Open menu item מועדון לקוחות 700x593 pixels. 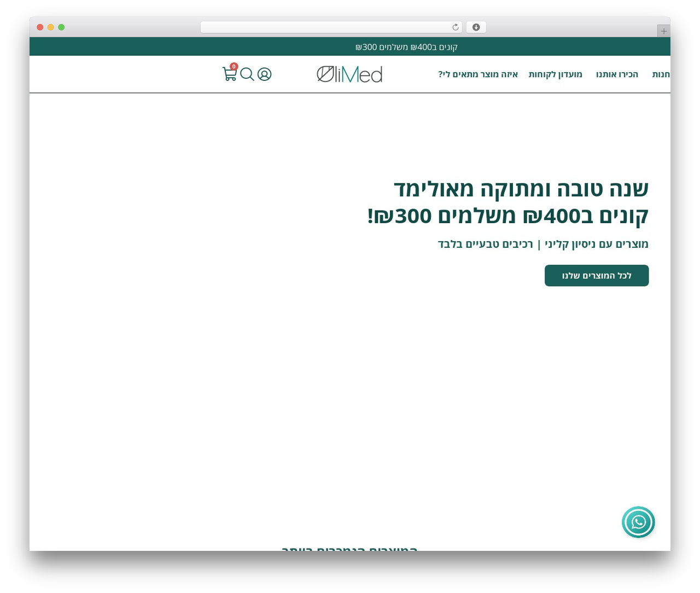click(x=556, y=74)
